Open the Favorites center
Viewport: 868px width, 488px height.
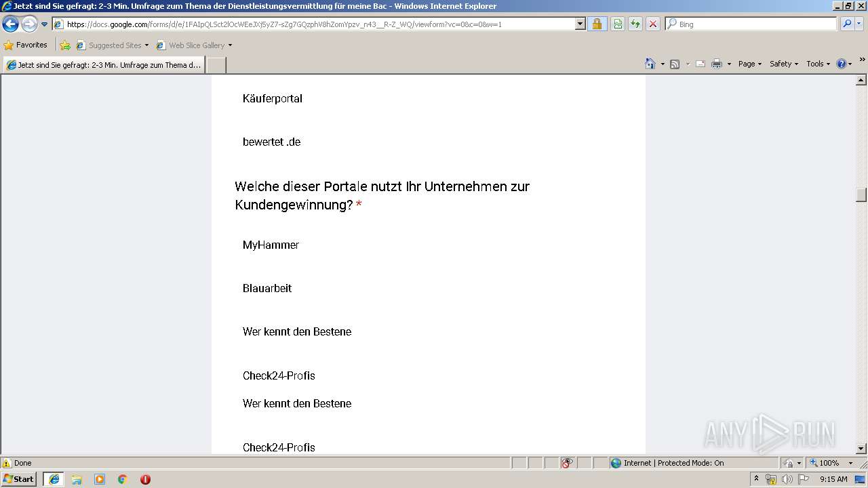[25, 45]
